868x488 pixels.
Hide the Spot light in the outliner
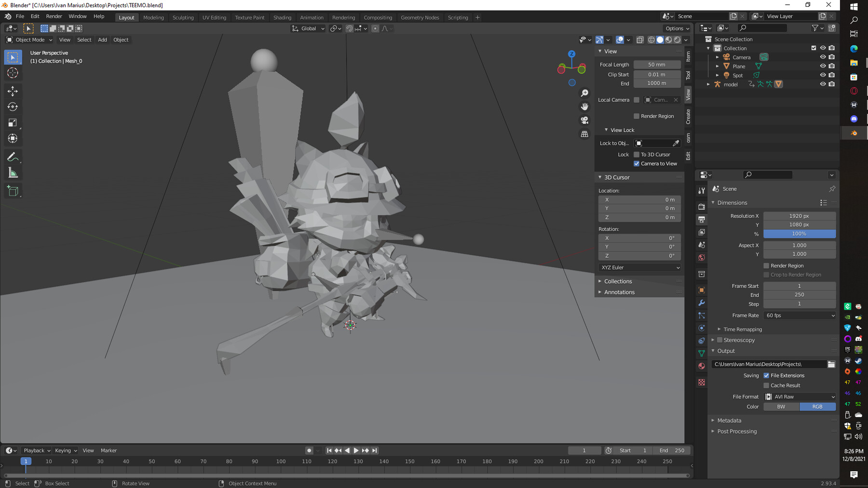click(823, 75)
